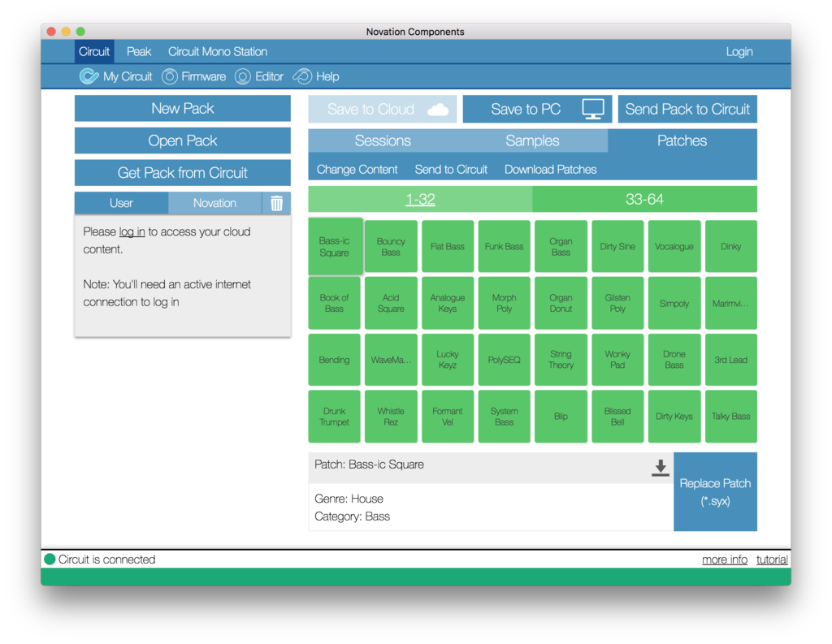Select the Funk Bass patch pad
The width and height of the screenshot is (832, 644).
[x=504, y=247]
